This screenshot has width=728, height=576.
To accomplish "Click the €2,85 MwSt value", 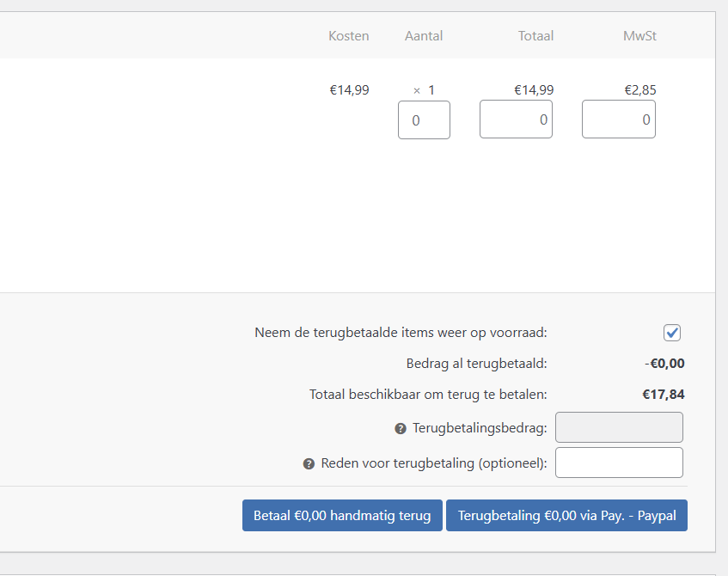I will (x=639, y=90).
